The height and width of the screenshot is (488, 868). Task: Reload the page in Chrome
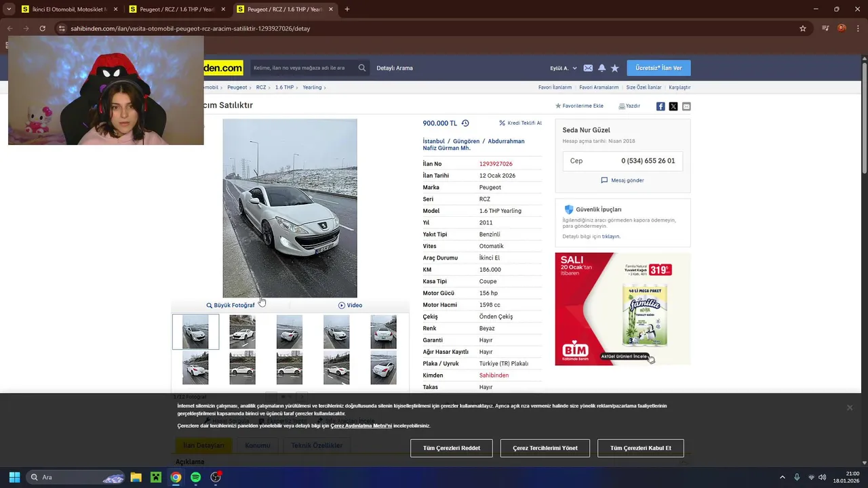pos(42,28)
